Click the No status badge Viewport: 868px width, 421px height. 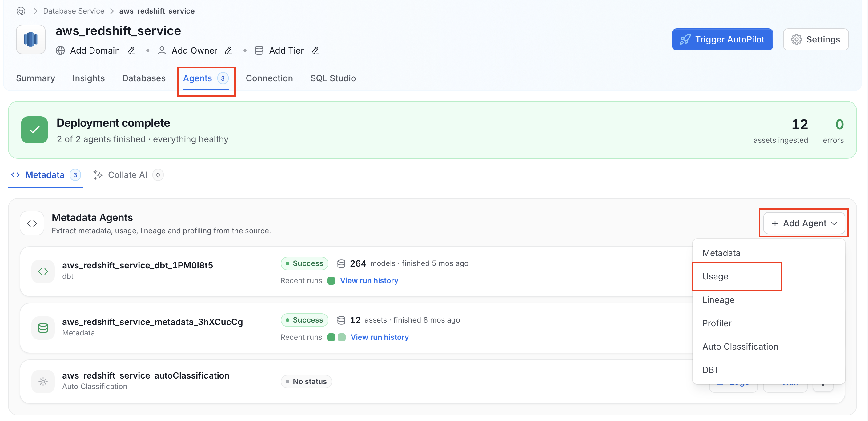coord(306,381)
